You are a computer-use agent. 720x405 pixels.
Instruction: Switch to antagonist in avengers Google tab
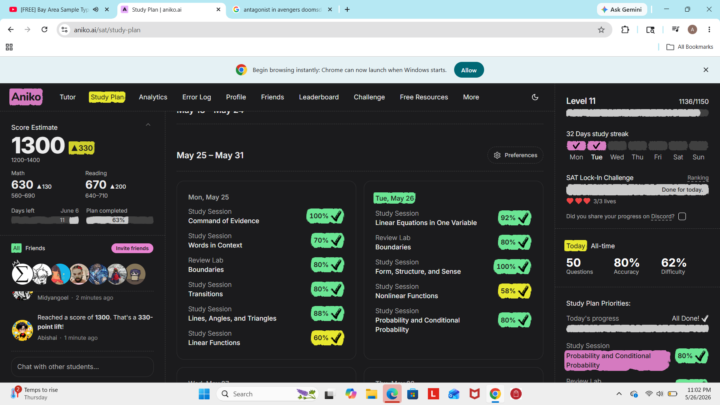point(282,9)
